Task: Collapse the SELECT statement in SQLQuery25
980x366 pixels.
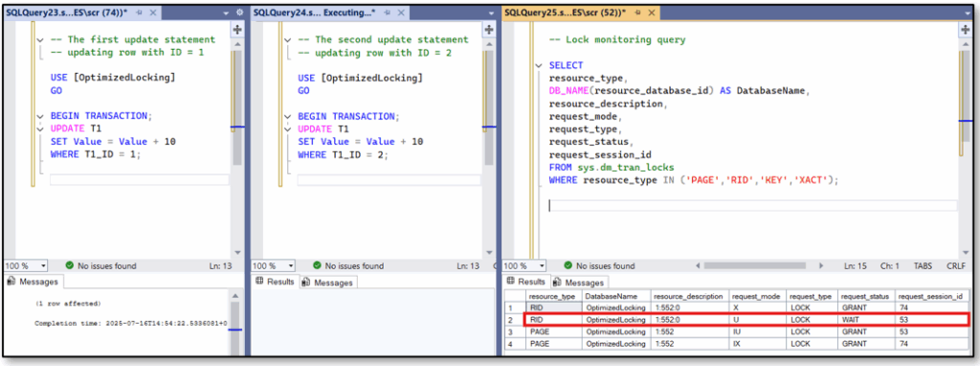Action: point(539,65)
